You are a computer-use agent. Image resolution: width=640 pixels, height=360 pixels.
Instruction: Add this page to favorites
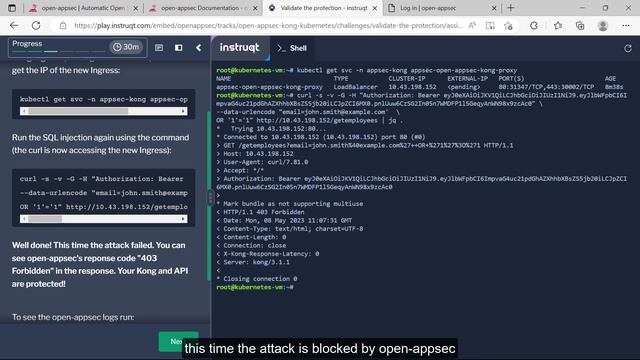point(508,26)
